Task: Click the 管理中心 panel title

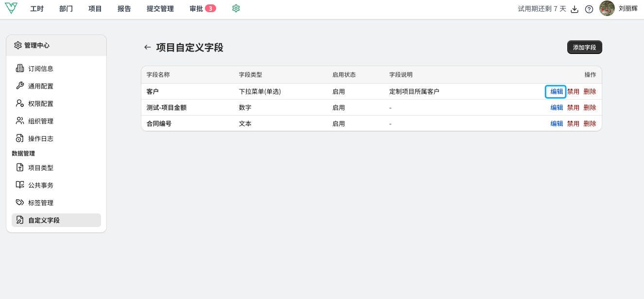Action: tap(37, 45)
